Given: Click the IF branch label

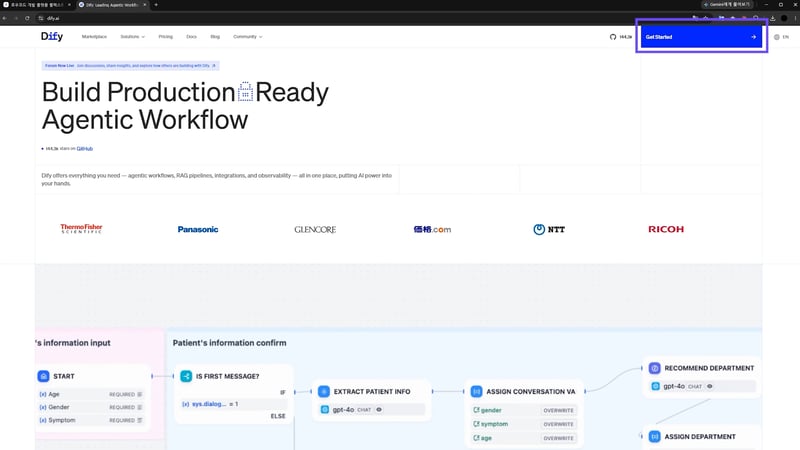Looking at the screenshot, I should point(283,392).
